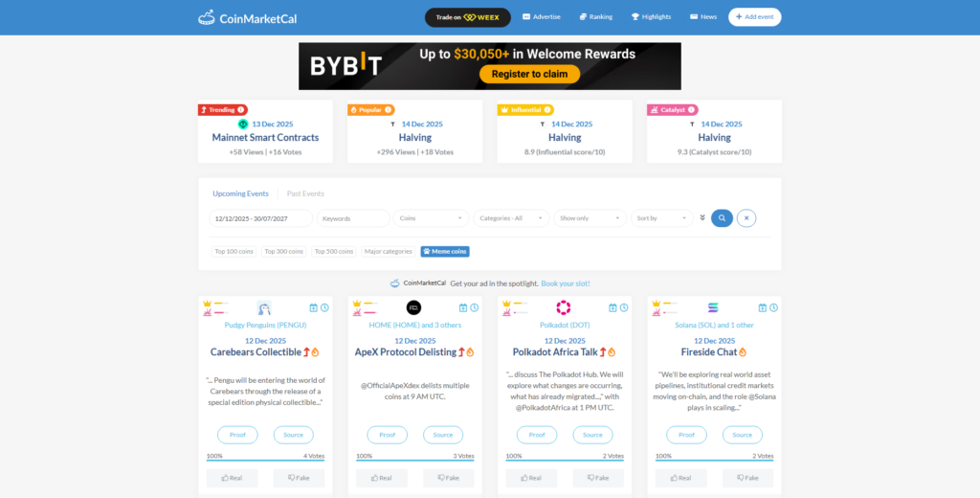This screenshot has width=980, height=498.
Task: Click vote progress bar on ApeX Protocol Delisting
Action: [x=415, y=461]
